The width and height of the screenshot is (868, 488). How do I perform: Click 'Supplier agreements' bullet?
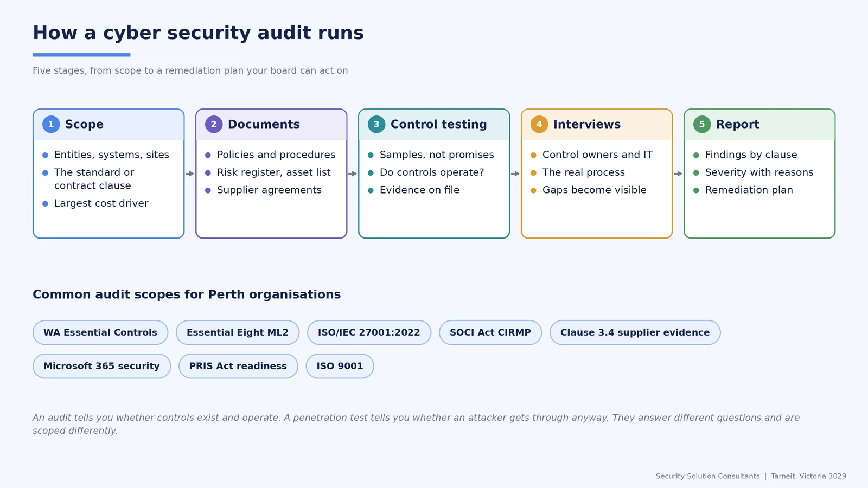pyautogui.click(x=269, y=190)
